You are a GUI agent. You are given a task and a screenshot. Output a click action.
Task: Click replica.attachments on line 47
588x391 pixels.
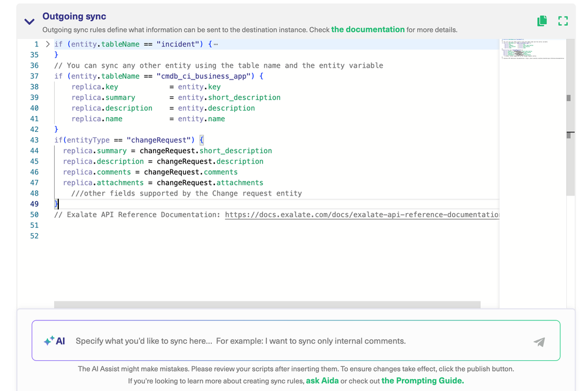tap(103, 183)
